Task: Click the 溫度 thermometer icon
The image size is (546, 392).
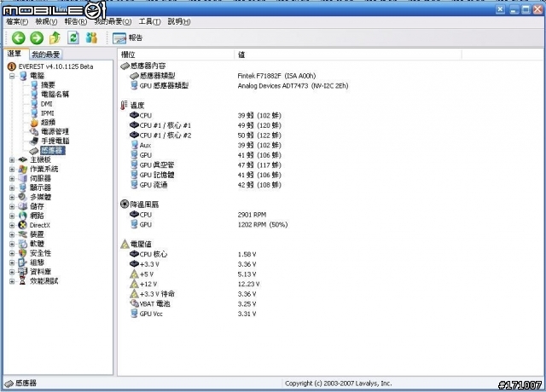Action: coord(124,105)
